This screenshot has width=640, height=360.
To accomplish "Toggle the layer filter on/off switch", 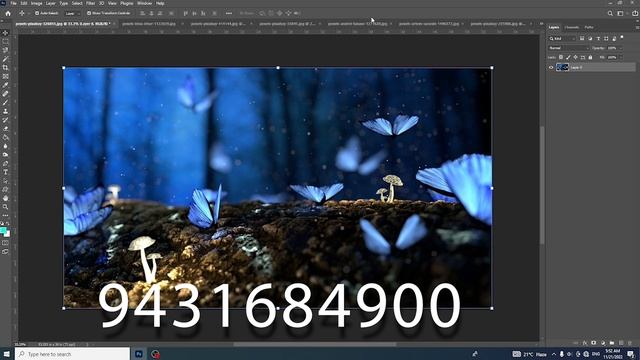I will (x=622, y=38).
